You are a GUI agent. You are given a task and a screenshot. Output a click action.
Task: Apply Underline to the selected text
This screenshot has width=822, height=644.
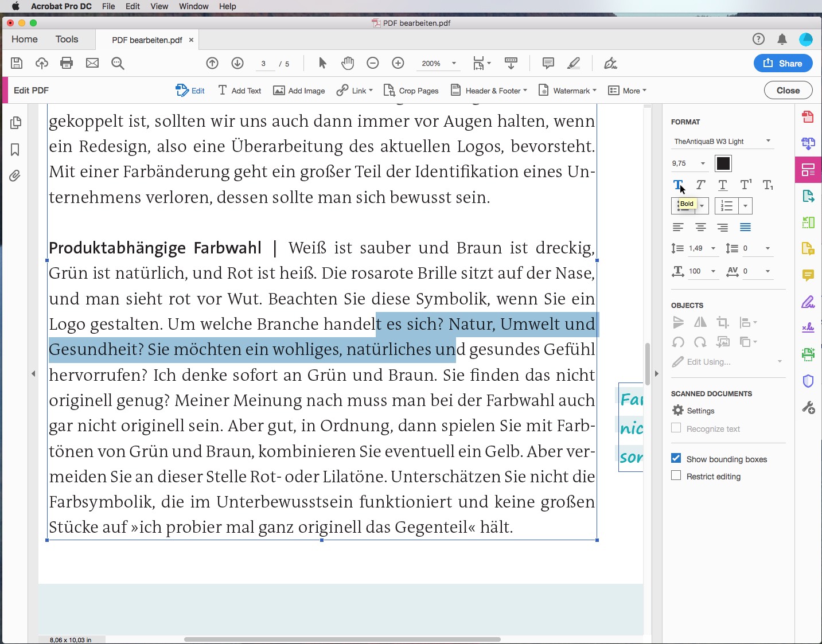[723, 185]
